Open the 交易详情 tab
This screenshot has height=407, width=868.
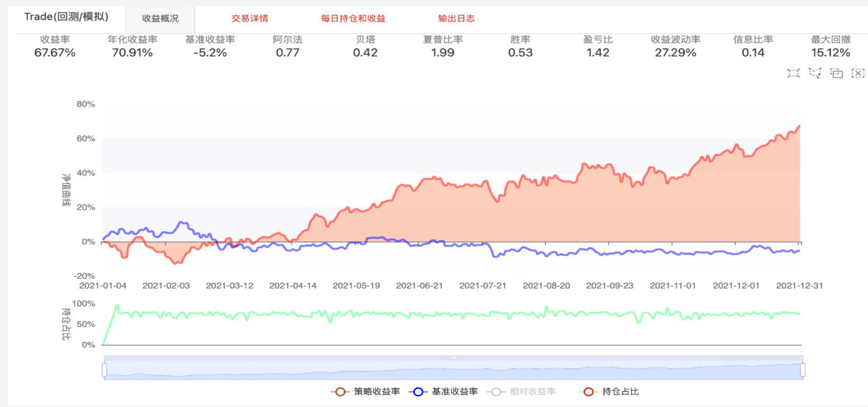point(250,19)
